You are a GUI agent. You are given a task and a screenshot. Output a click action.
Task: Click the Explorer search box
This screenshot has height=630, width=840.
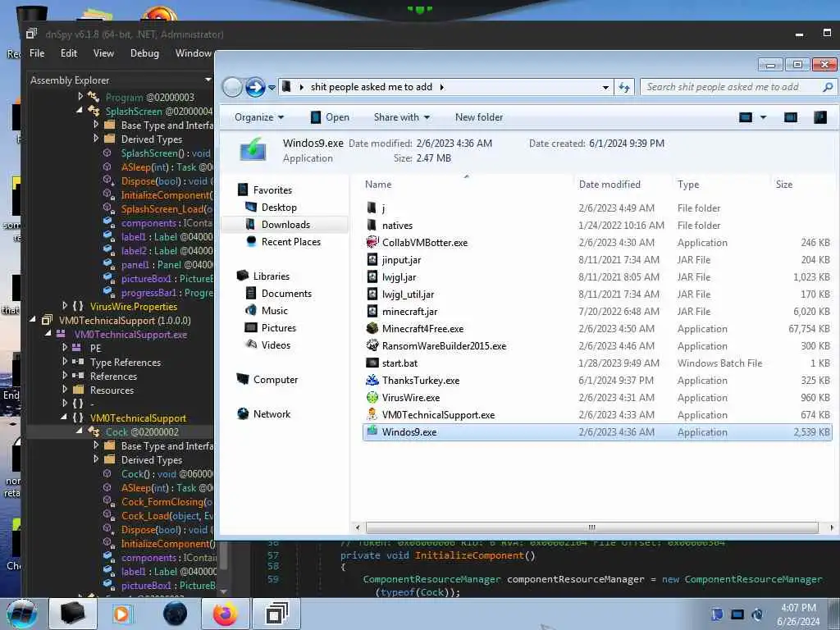tap(738, 87)
